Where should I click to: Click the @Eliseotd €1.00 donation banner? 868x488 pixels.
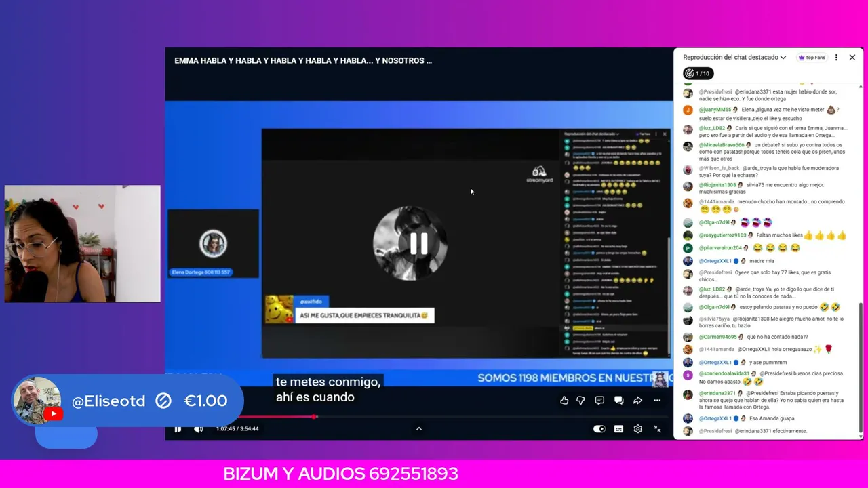pos(127,401)
